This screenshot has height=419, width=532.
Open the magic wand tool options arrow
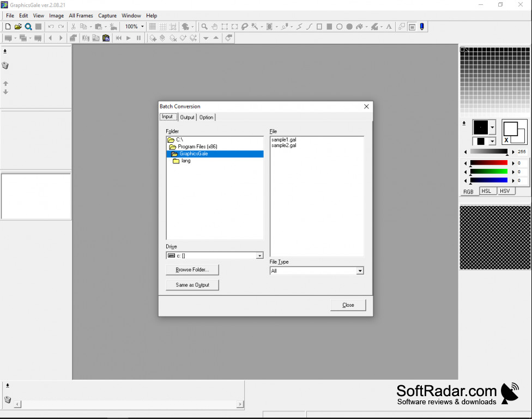262,27
